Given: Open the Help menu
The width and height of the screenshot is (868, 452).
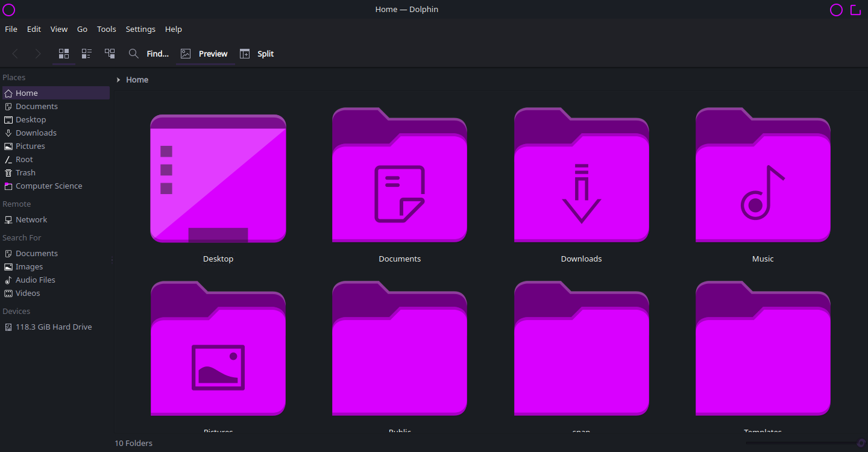Looking at the screenshot, I should click(x=174, y=29).
